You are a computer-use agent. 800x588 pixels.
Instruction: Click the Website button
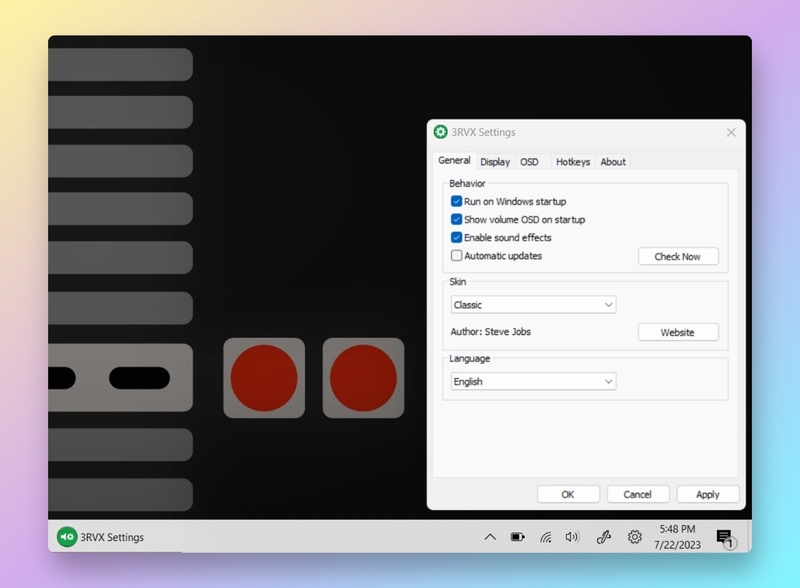677,332
